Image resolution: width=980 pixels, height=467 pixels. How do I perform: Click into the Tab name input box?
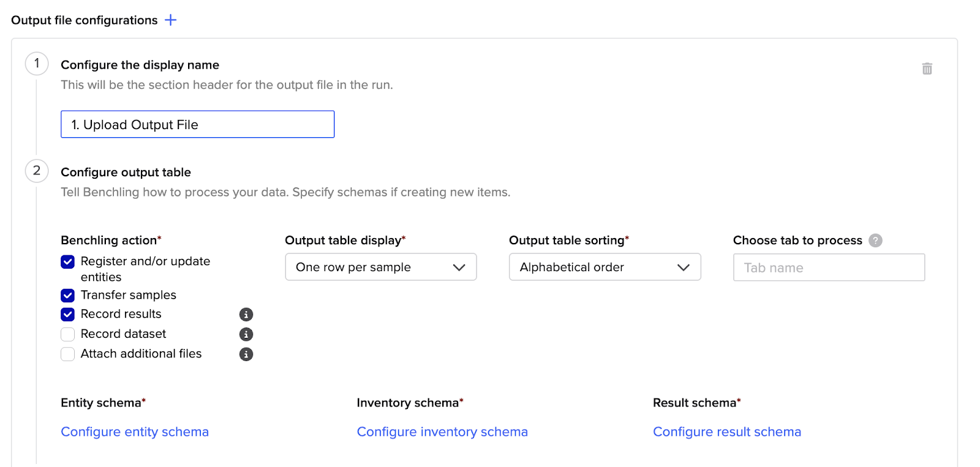(829, 268)
